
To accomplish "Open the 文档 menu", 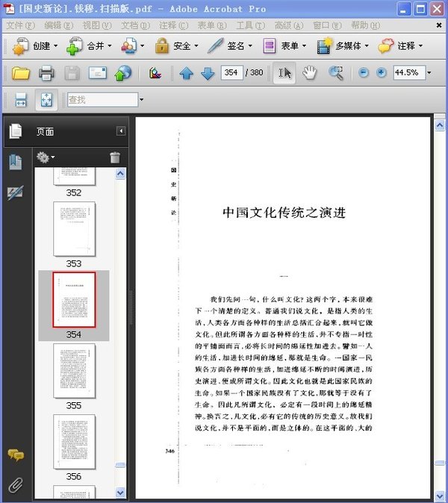I will (x=135, y=25).
